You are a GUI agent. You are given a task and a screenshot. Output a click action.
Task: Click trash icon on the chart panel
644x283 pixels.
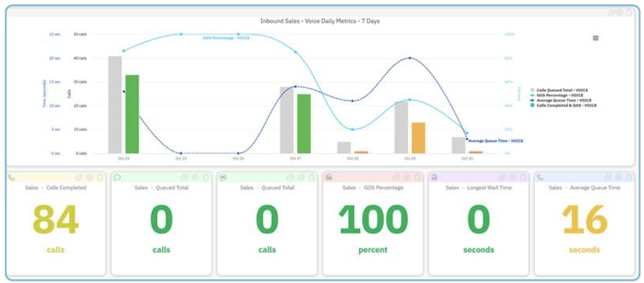tap(629, 13)
